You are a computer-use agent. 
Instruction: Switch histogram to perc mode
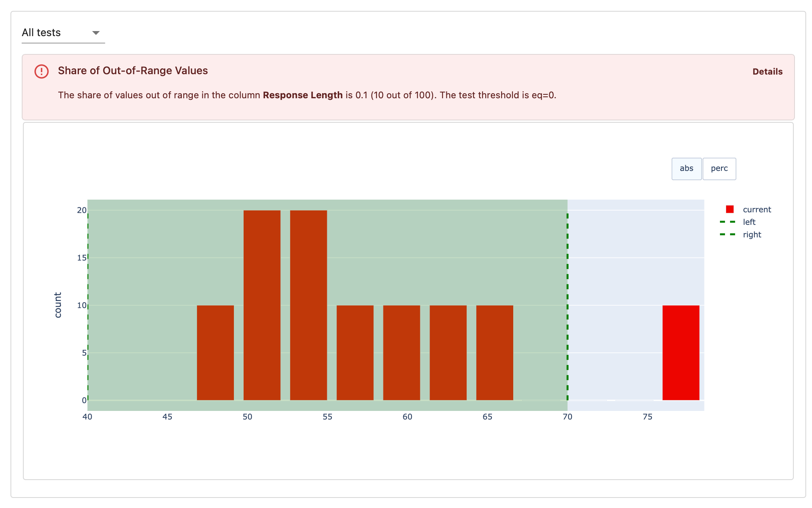tap(719, 169)
